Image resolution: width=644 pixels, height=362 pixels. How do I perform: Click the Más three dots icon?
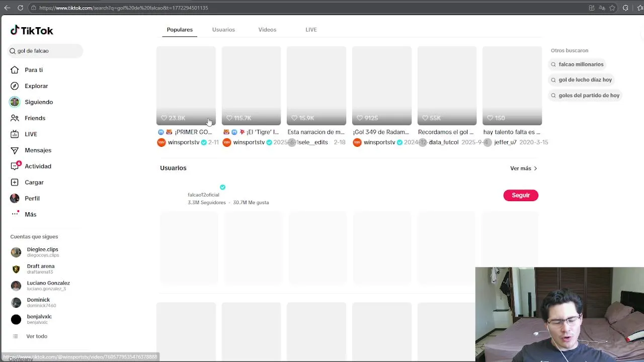[15, 214]
